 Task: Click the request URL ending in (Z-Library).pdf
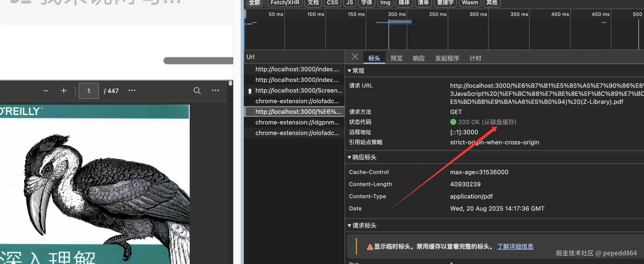(547, 94)
